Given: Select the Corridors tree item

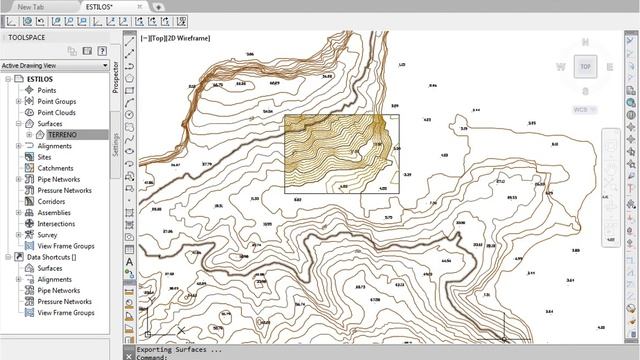Looking at the screenshot, I should (x=51, y=201).
